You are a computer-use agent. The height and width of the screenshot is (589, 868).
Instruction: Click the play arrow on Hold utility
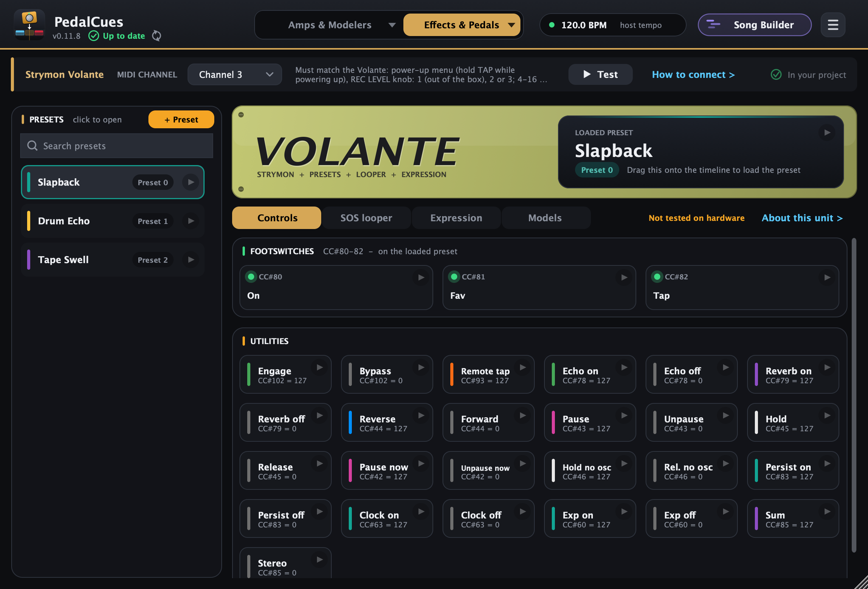(827, 415)
